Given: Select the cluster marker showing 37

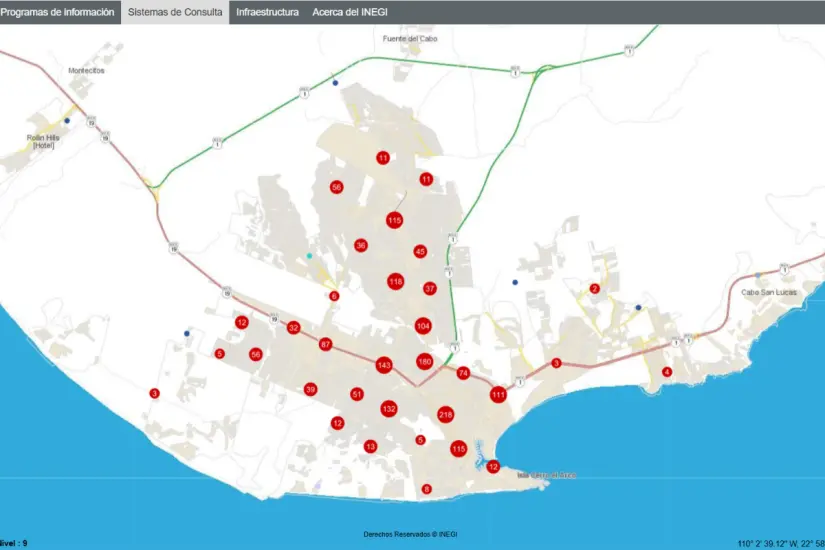Looking at the screenshot, I should (x=430, y=288).
